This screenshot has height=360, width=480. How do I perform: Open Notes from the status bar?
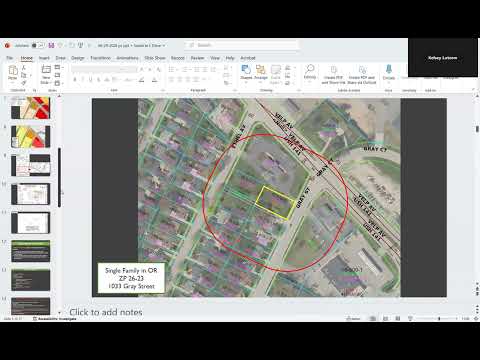(x=353, y=319)
